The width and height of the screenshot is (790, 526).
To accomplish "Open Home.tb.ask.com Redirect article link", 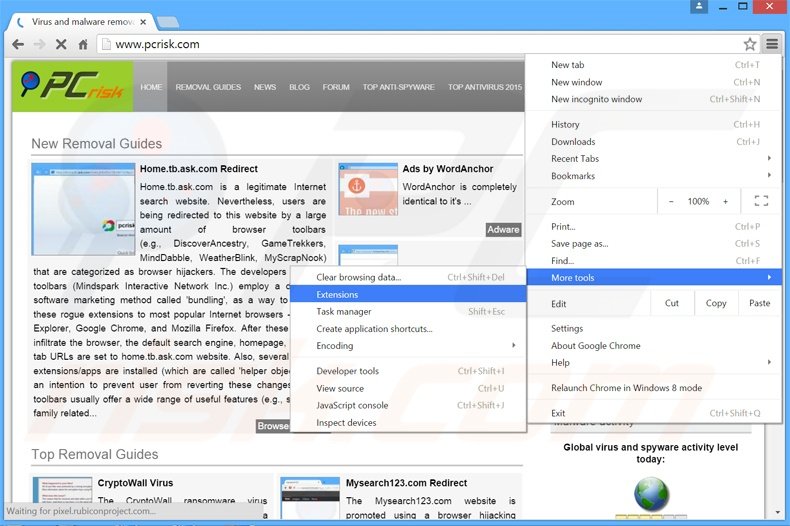I will click(x=199, y=169).
